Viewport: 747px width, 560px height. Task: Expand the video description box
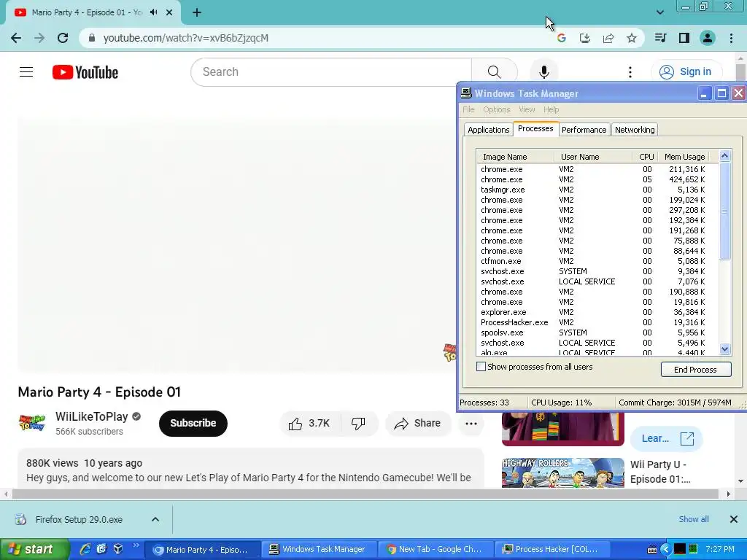tap(251, 469)
